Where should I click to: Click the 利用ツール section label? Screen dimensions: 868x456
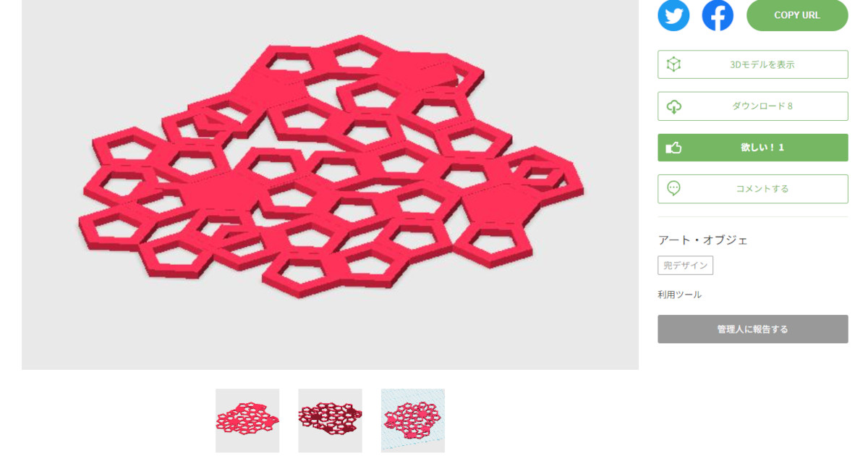679,295
